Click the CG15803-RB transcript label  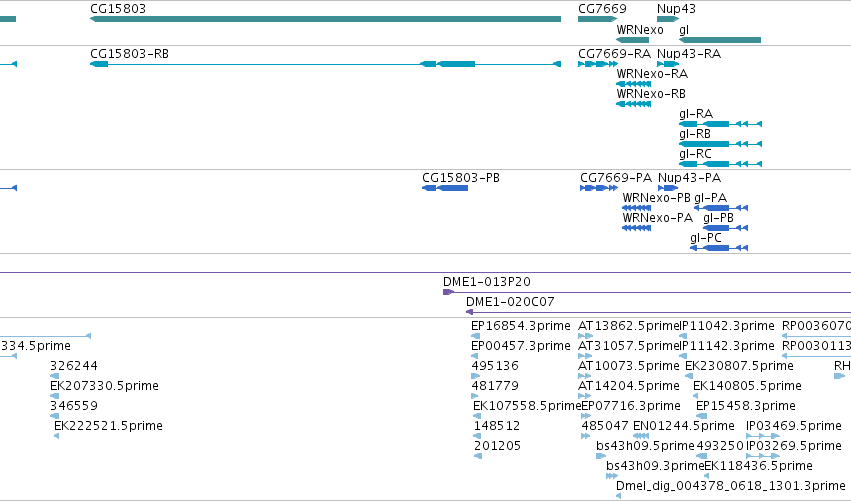pos(129,54)
